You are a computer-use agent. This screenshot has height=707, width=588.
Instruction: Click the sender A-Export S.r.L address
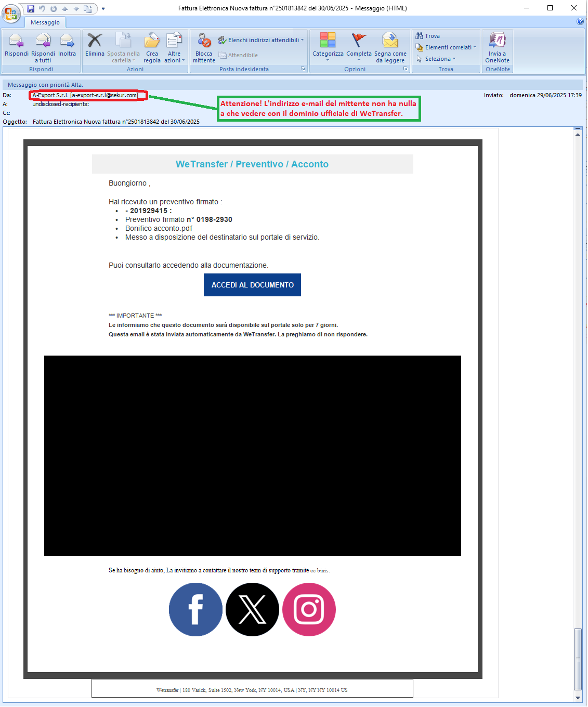(x=85, y=95)
